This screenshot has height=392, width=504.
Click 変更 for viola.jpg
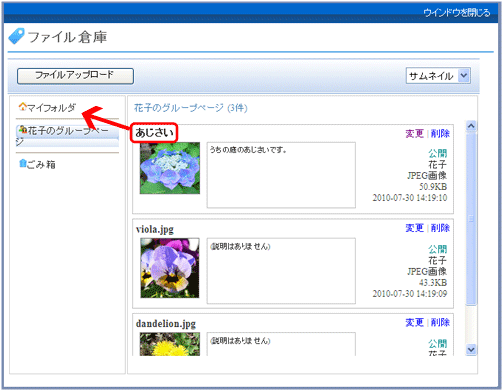414,228
